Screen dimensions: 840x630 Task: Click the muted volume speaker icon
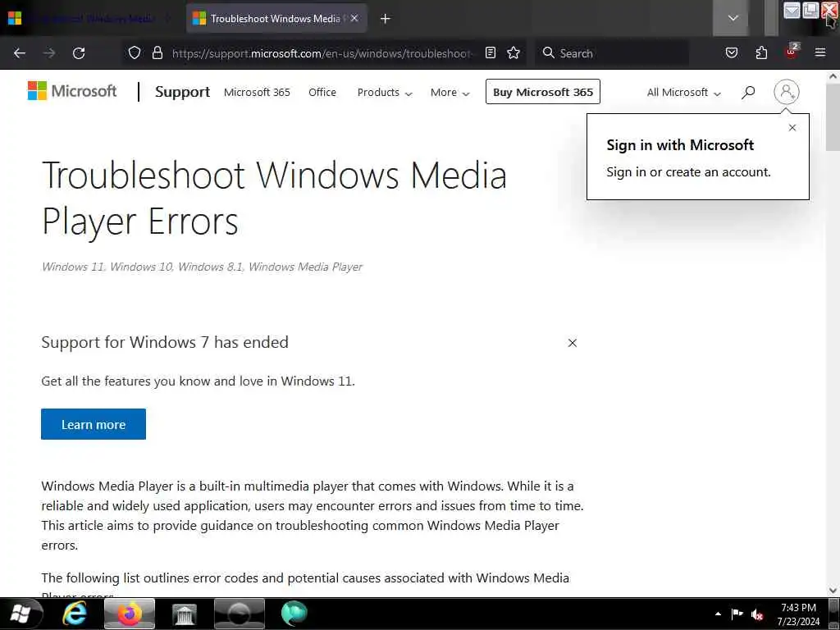pyautogui.click(x=757, y=614)
